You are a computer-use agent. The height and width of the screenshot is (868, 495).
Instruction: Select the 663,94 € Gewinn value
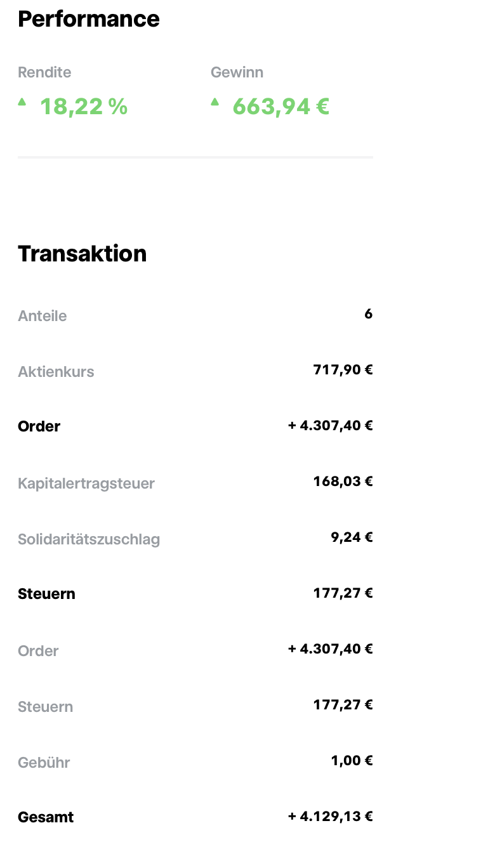280,107
